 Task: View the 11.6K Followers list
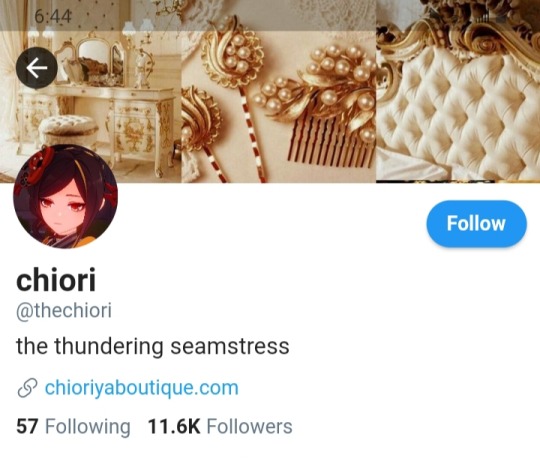(x=220, y=426)
